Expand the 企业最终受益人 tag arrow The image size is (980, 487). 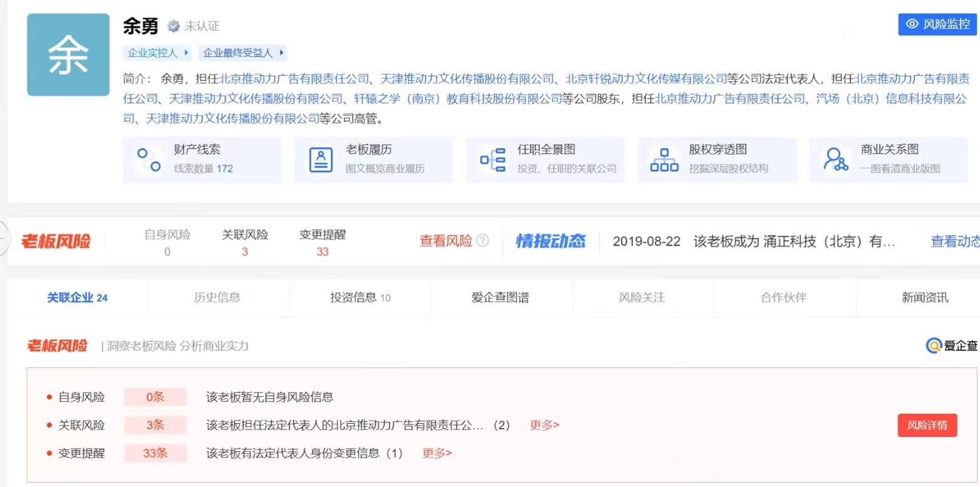pos(282,53)
